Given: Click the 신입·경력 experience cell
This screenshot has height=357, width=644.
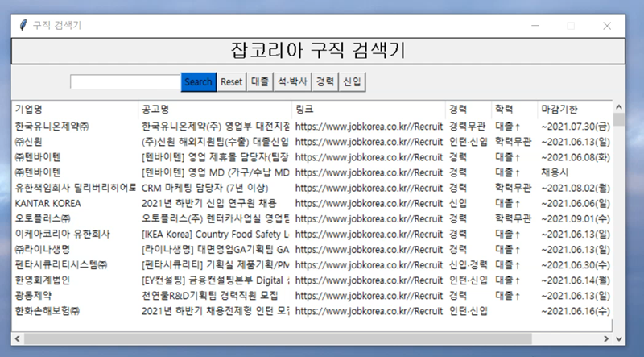Looking at the screenshot, I should tap(469, 265).
